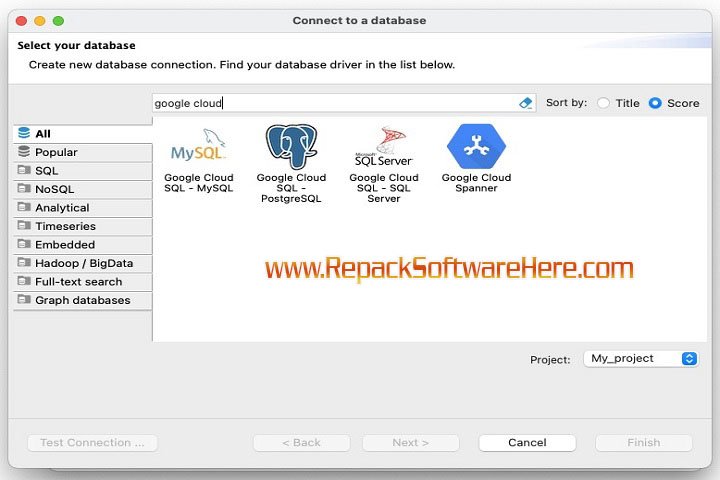Clear the search field with the eraser icon
Viewport: 720px width, 480px height.
[525, 103]
